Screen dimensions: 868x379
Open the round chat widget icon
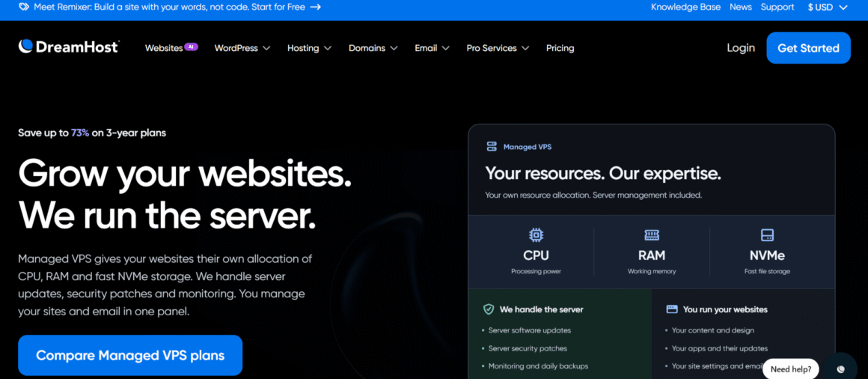pos(841,369)
